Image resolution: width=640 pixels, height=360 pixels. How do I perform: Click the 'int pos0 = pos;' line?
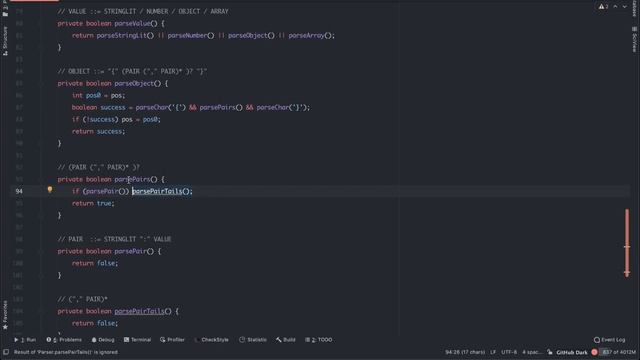click(98, 95)
